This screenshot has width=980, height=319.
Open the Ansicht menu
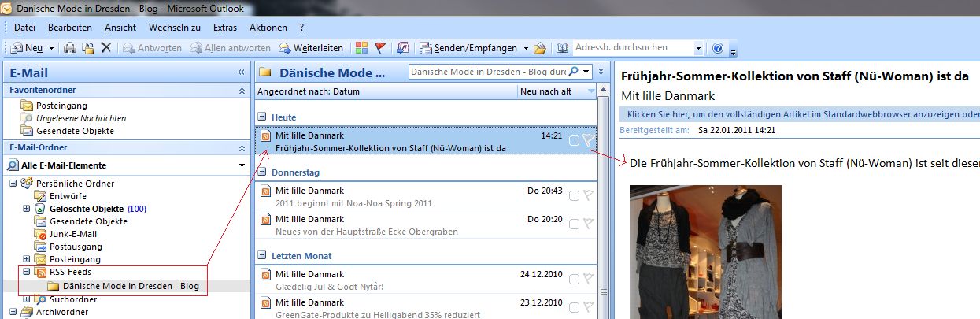tap(120, 28)
